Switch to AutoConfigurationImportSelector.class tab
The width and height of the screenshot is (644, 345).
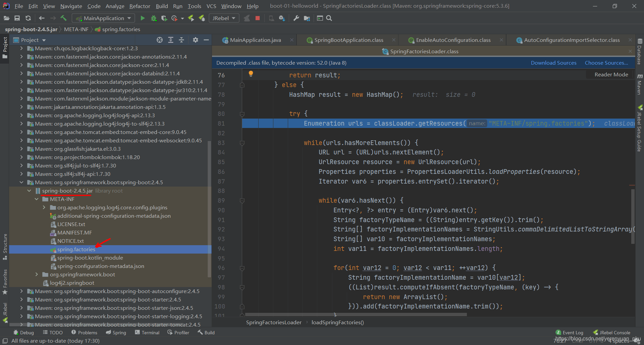point(572,40)
